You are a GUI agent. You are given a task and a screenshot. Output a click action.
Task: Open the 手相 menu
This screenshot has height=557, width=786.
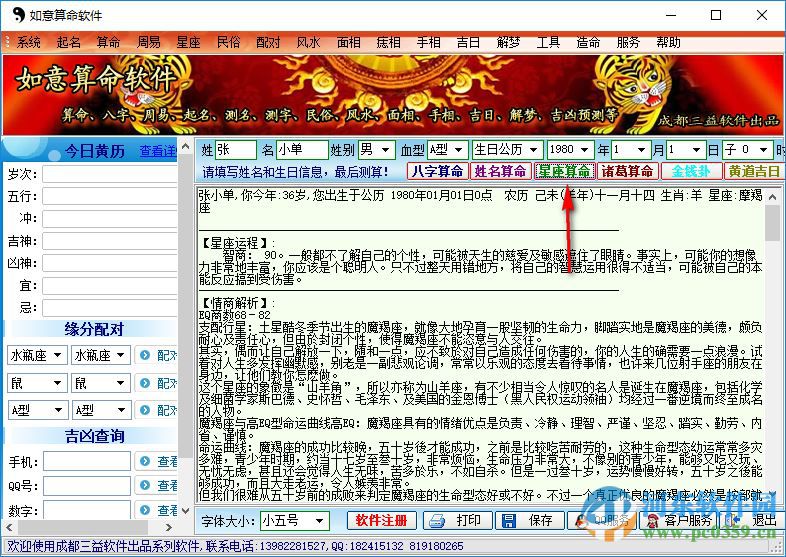pos(429,43)
